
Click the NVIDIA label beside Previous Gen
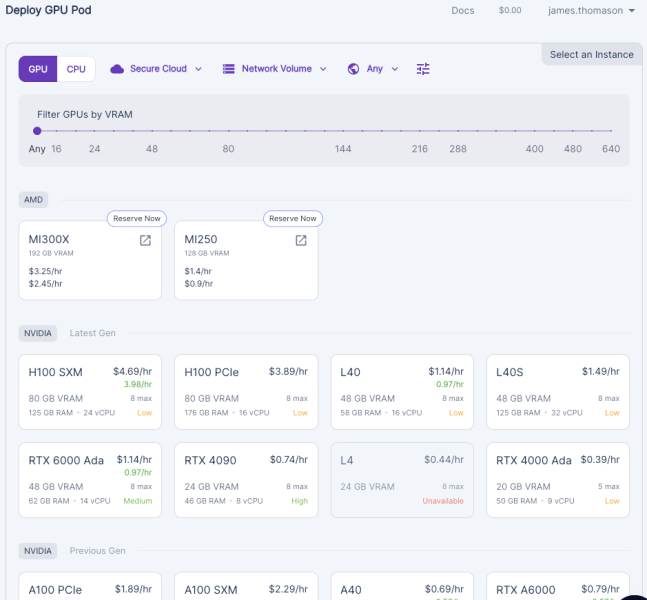pyautogui.click(x=38, y=551)
